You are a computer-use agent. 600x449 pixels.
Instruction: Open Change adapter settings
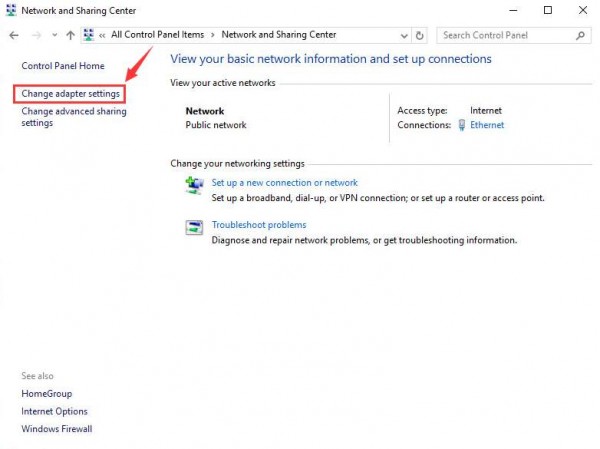pos(70,94)
